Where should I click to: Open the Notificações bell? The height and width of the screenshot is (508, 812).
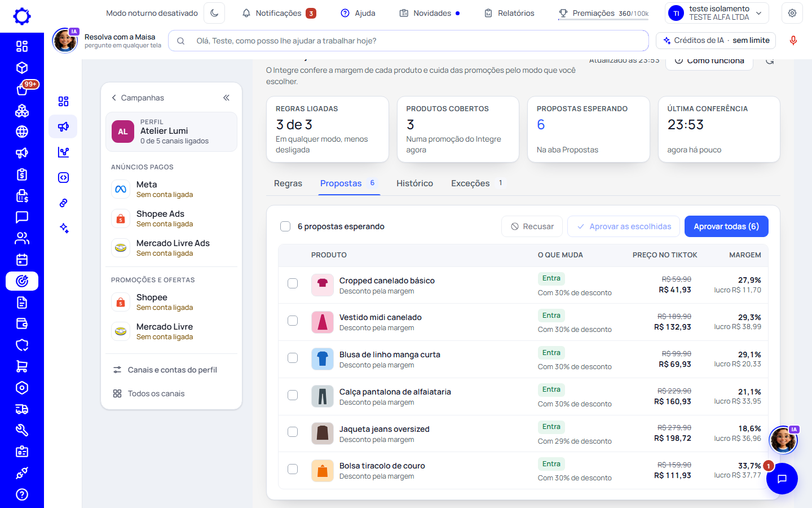pyautogui.click(x=279, y=13)
